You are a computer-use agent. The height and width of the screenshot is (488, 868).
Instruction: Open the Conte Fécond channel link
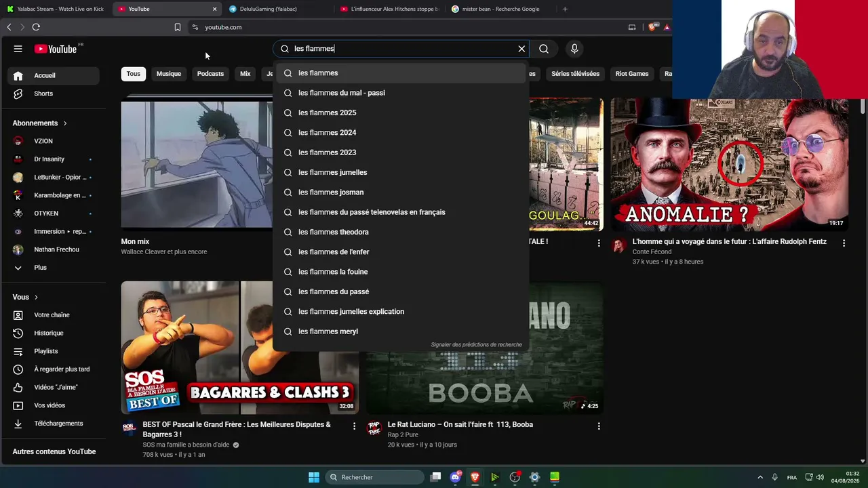click(x=652, y=252)
